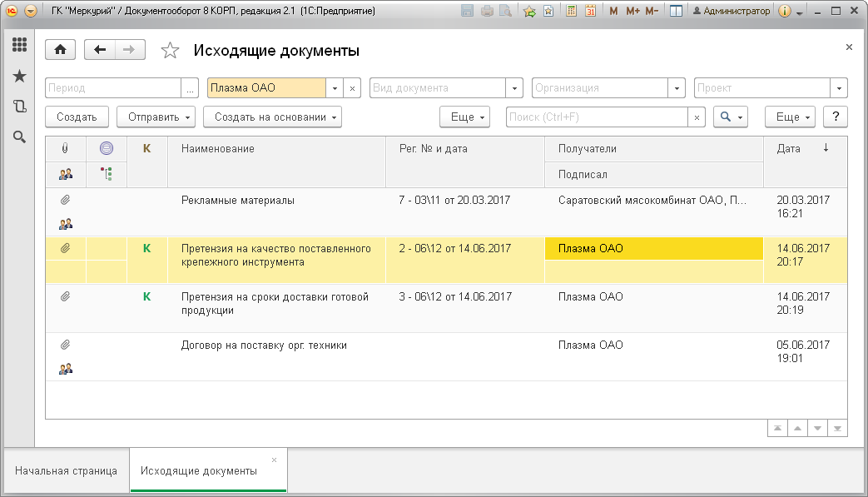
Task: Click the M- memory subtract button
Action: click(652, 11)
